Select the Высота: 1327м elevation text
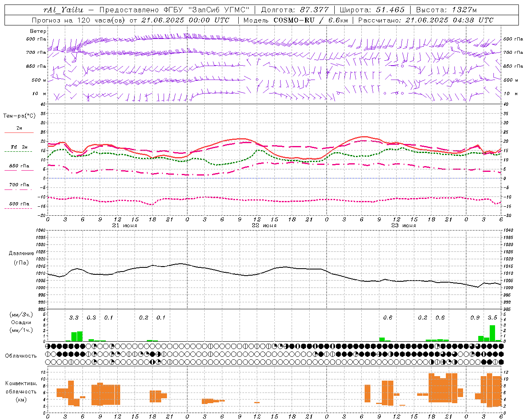Screen dimensions: 525x420 446,10
